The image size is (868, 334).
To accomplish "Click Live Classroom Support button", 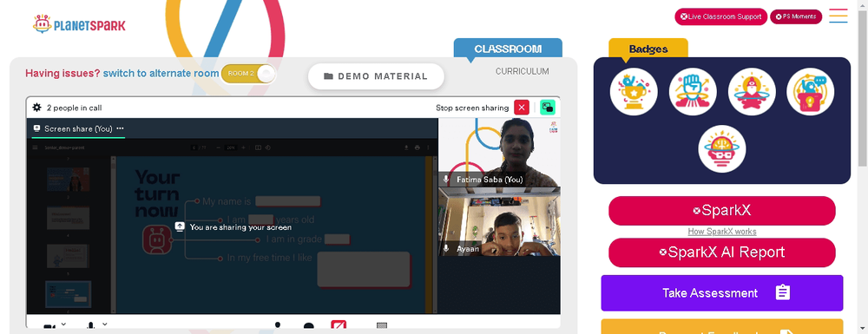I will tap(720, 16).
